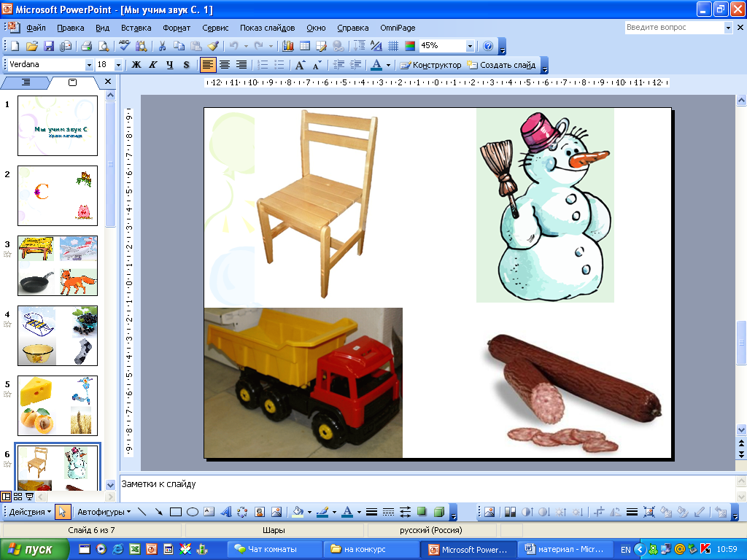Image resolution: width=747 pixels, height=560 pixels.
Task: Open the font color dropdown arrow in formatting toolbar
Action: click(x=388, y=65)
